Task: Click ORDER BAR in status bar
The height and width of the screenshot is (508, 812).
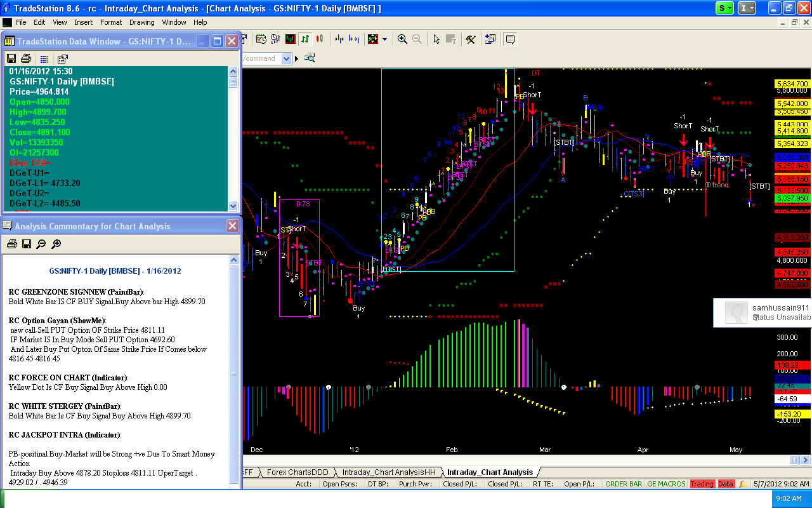Action: click(x=623, y=484)
